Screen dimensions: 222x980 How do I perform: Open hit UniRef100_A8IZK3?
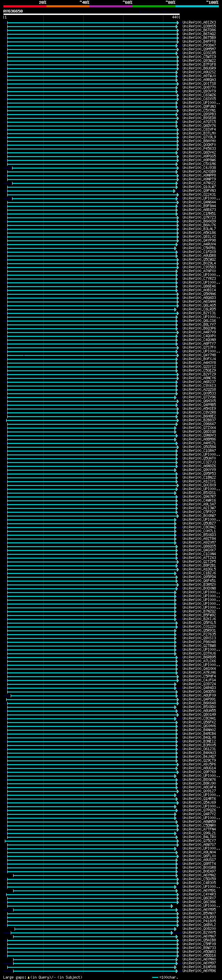pyautogui.click(x=199, y=23)
